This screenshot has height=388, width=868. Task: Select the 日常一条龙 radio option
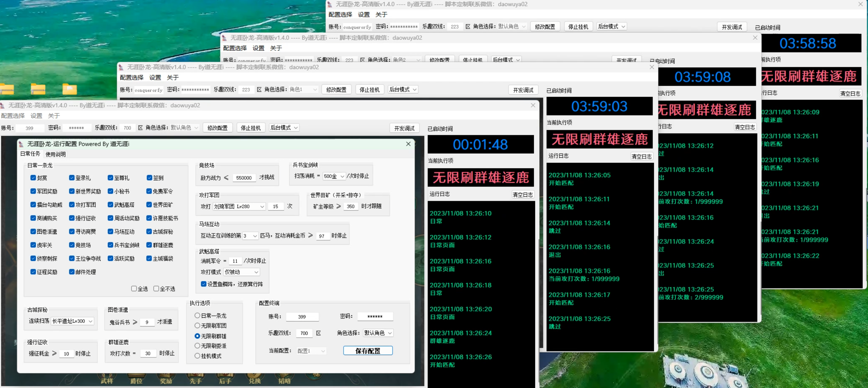pos(197,316)
